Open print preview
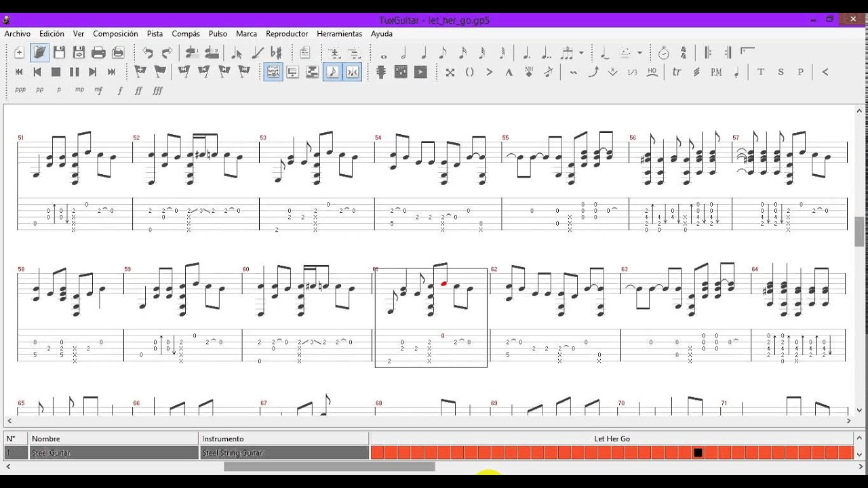The height and width of the screenshot is (488, 868). [118, 52]
